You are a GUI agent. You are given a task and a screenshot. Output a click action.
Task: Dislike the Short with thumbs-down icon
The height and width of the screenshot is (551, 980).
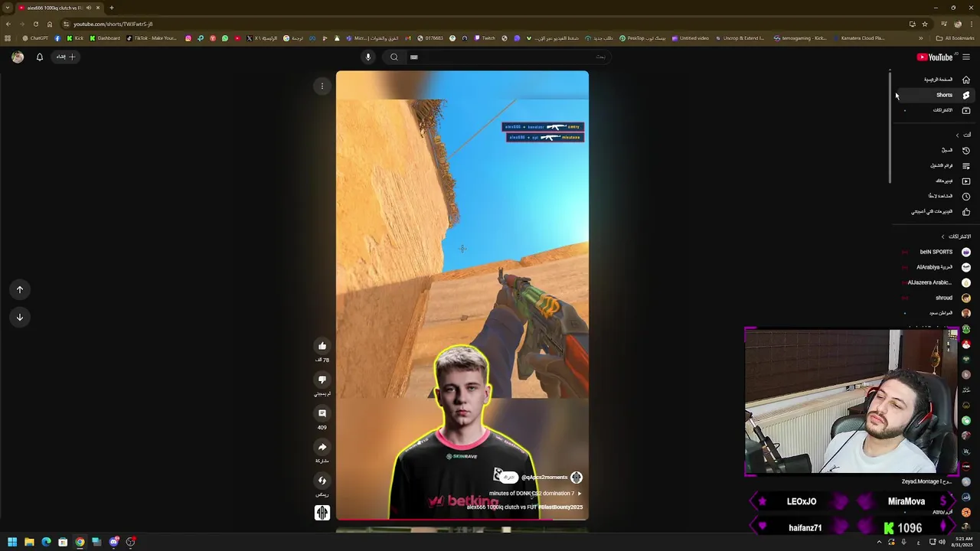point(322,380)
